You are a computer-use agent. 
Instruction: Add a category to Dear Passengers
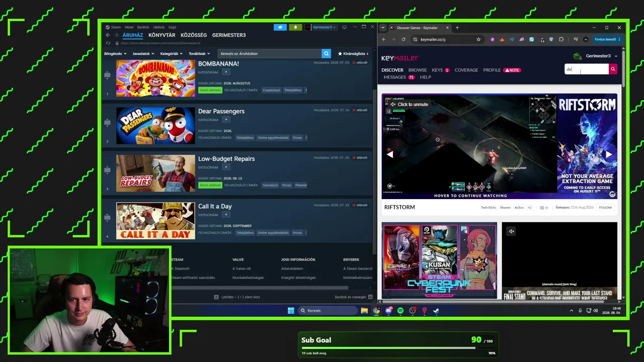coord(226,120)
